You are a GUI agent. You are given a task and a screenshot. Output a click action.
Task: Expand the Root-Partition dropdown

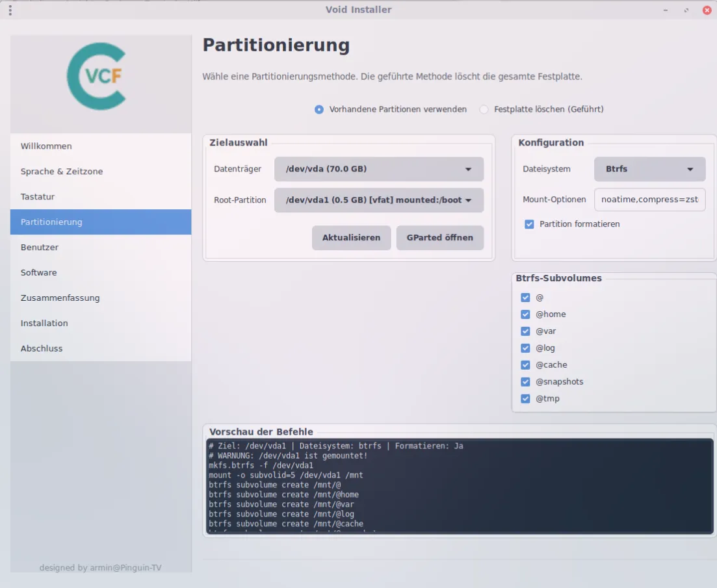pyautogui.click(x=378, y=200)
